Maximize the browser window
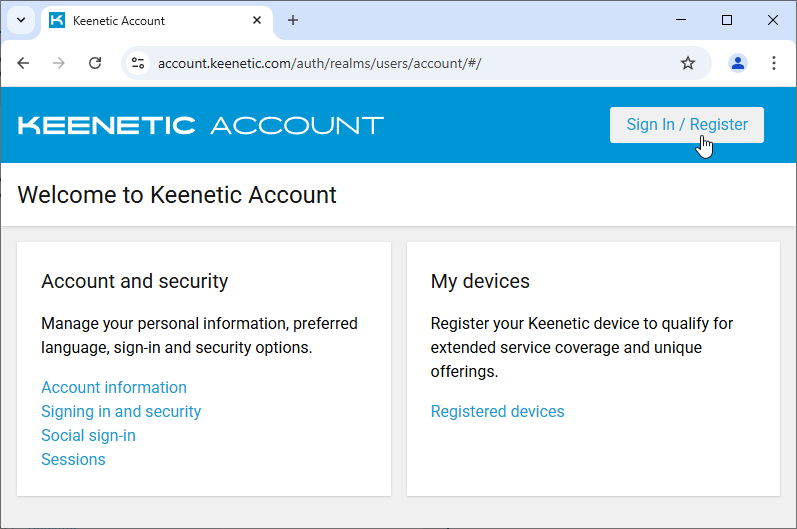 (727, 20)
